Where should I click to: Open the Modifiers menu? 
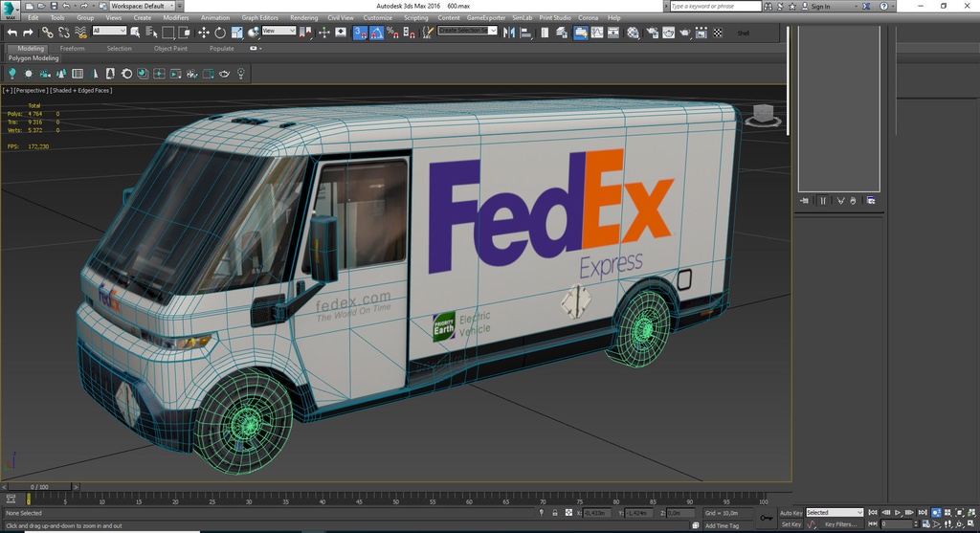tap(175, 17)
